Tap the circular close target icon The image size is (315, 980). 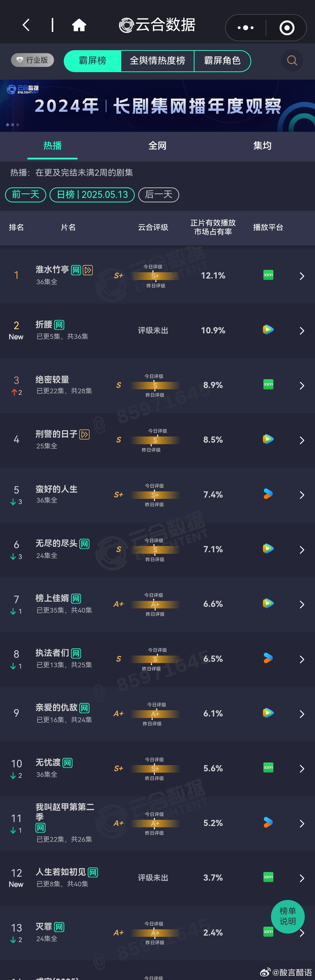tap(287, 27)
